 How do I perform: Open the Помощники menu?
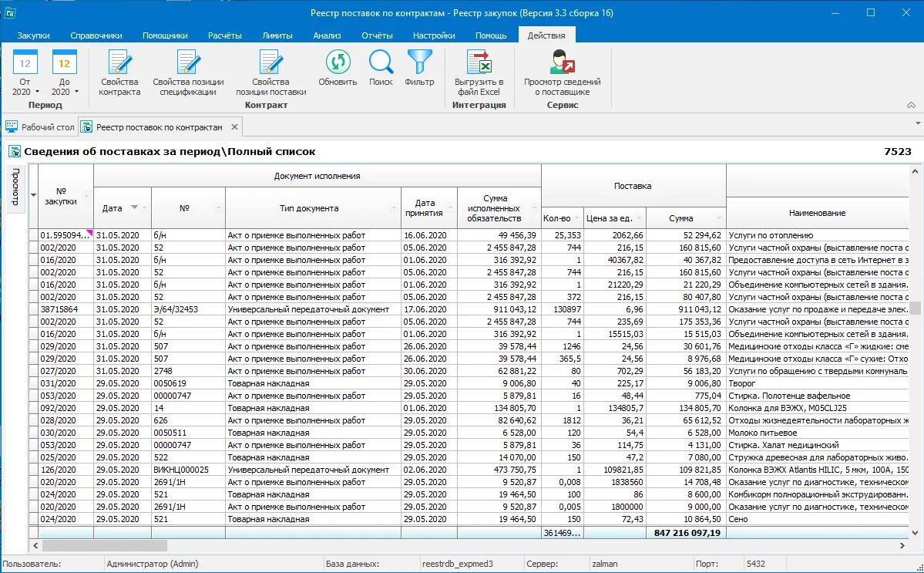[x=165, y=35]
